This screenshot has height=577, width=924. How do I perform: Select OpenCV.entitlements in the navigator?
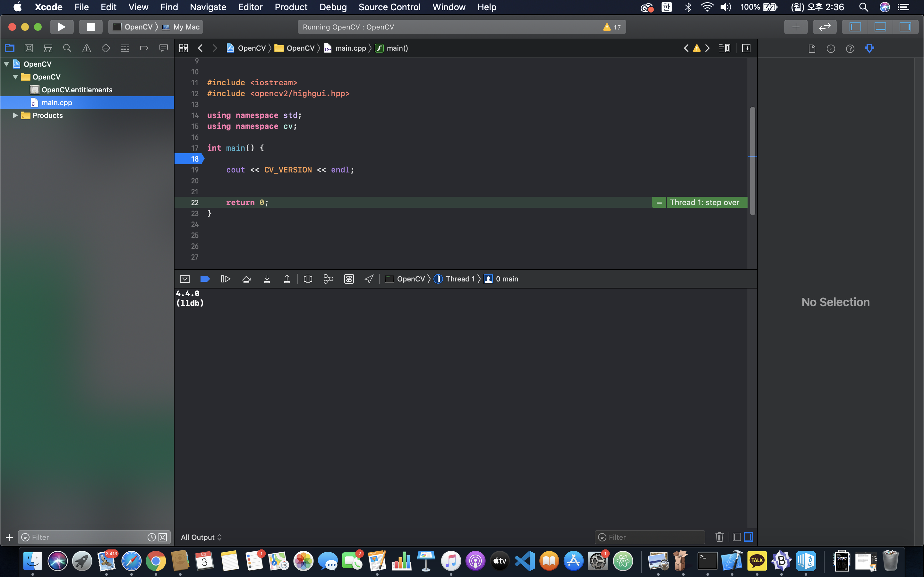tap(77, 90)
